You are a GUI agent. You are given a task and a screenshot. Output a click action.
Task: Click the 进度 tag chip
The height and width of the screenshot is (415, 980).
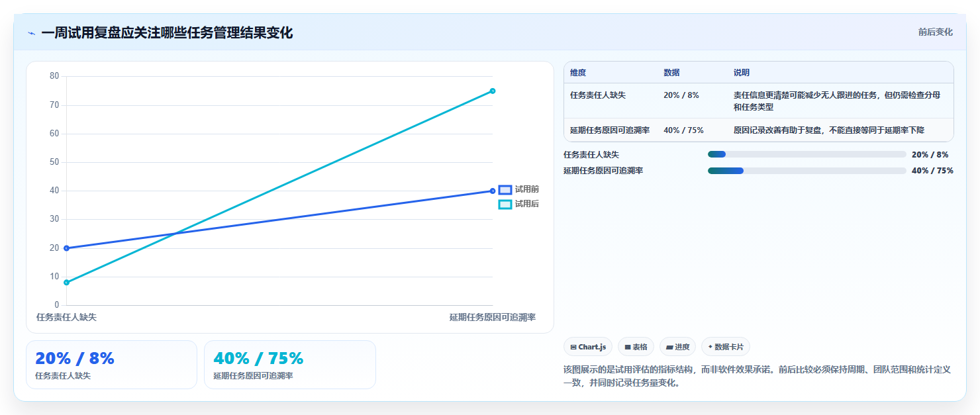click(x=677, y=347)
